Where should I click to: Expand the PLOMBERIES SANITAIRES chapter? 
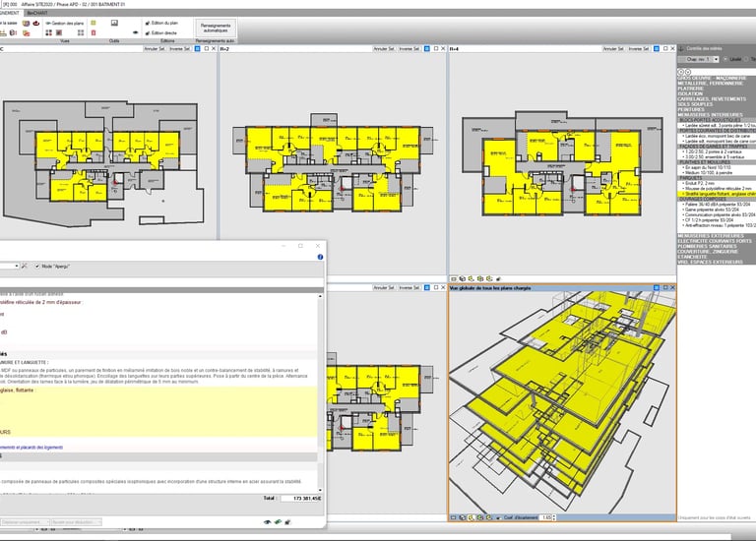pos(717,246)
